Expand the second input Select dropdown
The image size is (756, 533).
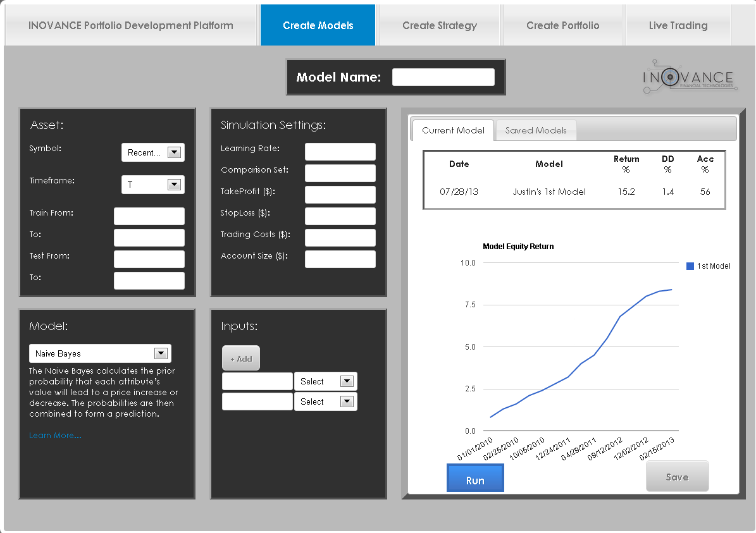[346, 401]
